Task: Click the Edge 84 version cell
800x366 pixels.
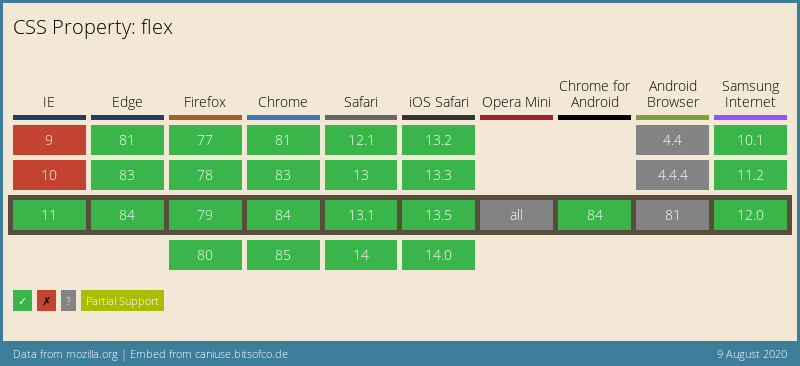Action: [127, 215]
